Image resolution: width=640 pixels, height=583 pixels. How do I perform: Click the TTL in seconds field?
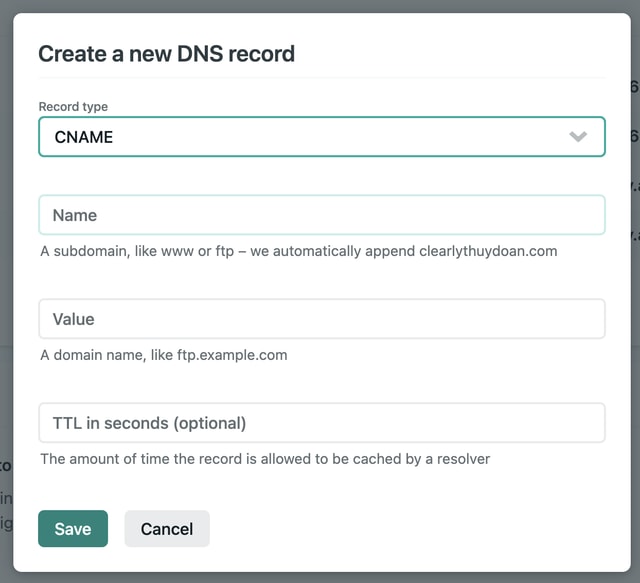click(322, 423)
